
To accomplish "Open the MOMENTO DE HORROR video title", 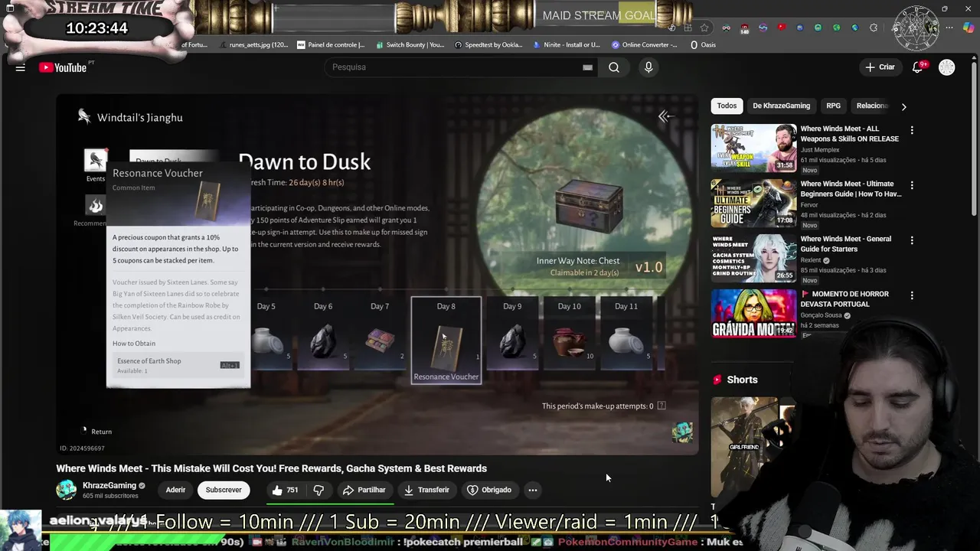I will (x=844, y=298).
